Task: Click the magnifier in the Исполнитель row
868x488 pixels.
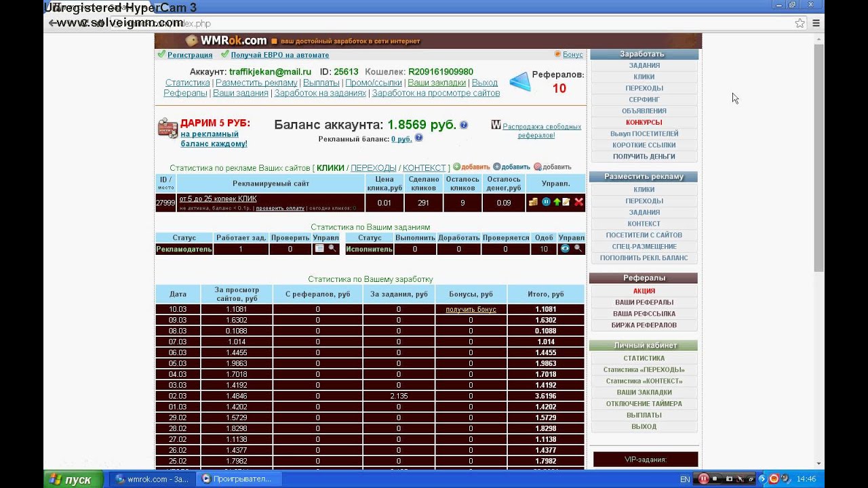Action: (578, 249)
